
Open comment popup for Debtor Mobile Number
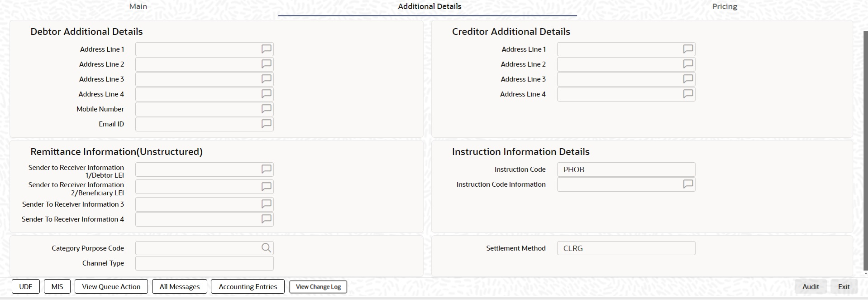[266, 109]
